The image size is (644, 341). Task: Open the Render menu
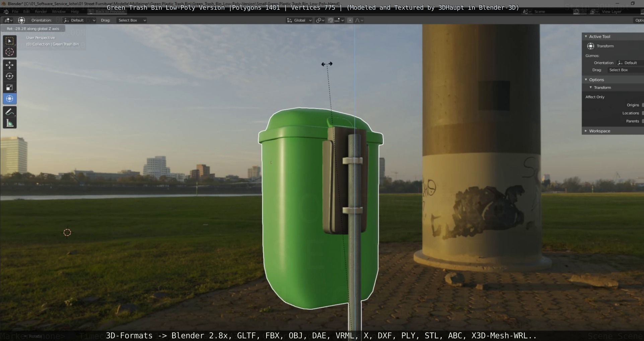click(41, 12)
